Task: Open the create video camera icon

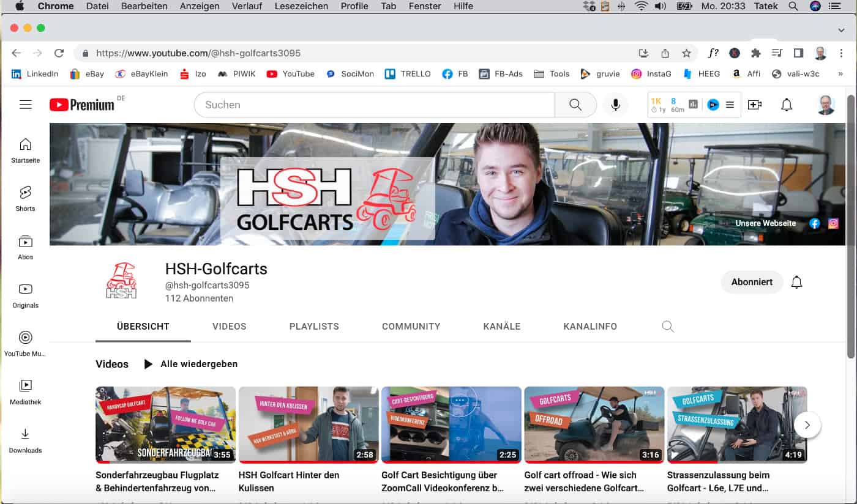Action: click(755, 105)
